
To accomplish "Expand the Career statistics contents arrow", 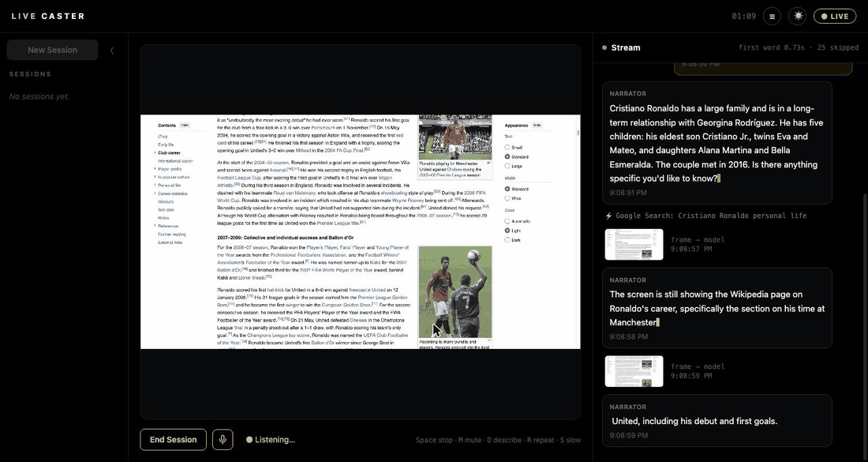I will pyautogui.click(x=155, y=193).
